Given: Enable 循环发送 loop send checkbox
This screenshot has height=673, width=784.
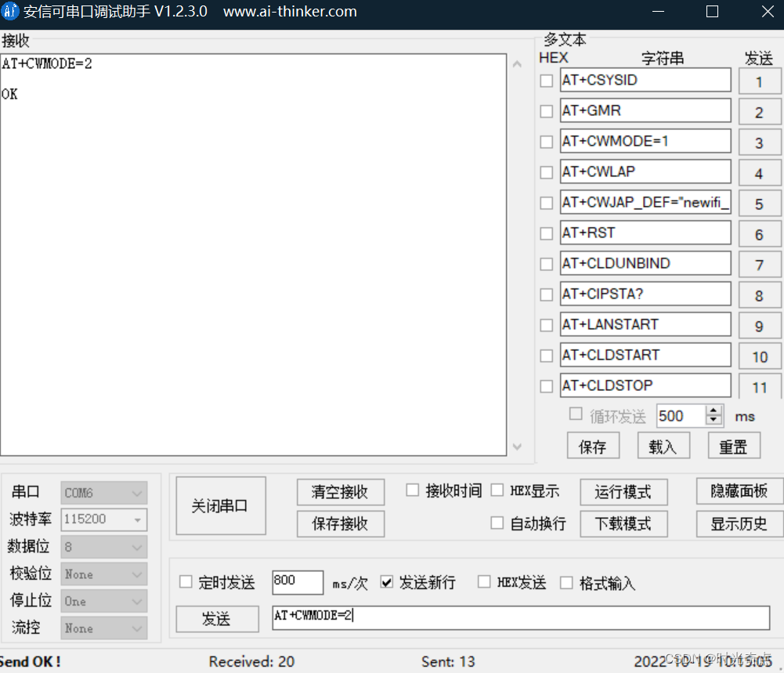Looking at the screenshot, I should click(576, 414).
